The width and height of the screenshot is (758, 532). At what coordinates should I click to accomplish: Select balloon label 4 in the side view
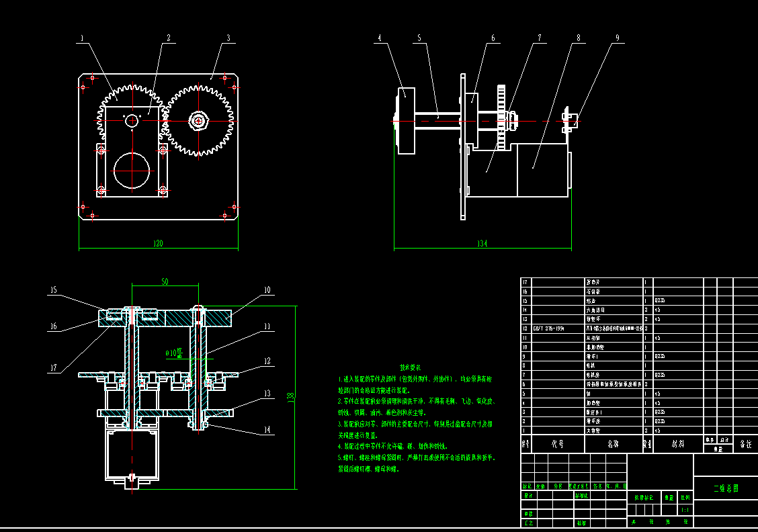(x=380, y=38)
